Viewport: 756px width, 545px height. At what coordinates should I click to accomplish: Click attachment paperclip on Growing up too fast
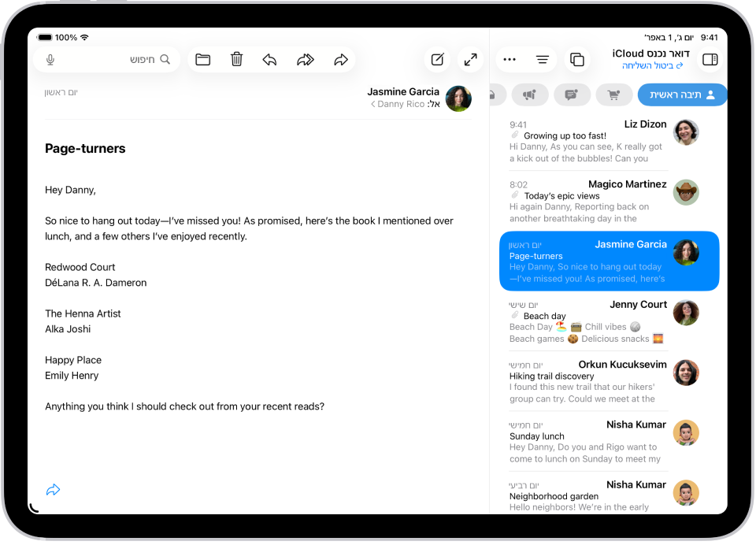pos(514,135)
